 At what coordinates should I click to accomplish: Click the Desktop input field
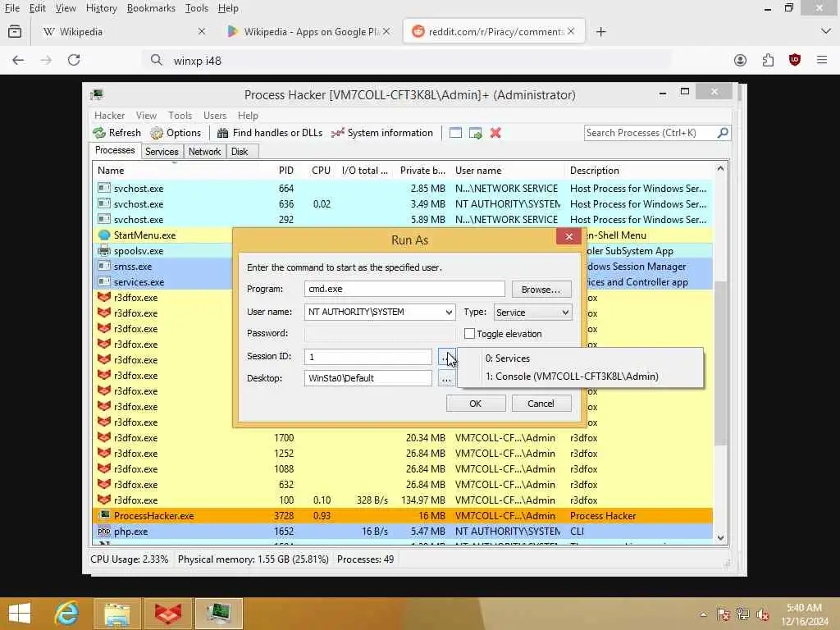point(368,378)
